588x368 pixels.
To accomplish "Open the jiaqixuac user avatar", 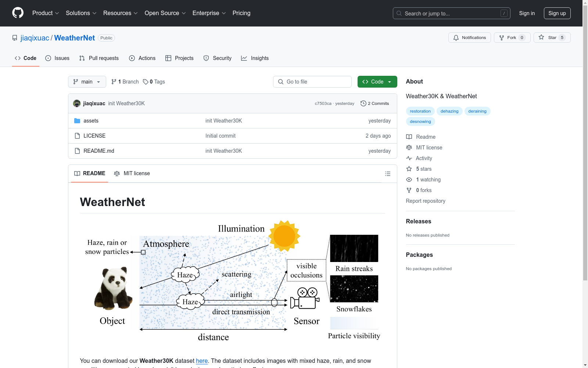I will pos(77,103).
